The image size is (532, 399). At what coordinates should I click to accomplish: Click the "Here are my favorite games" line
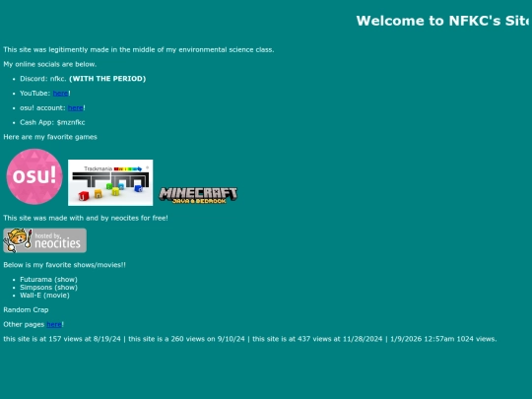point(50,137)
